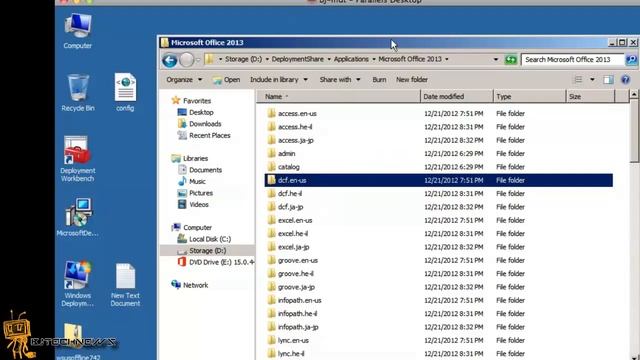Image resolution: width=640 pixels, height=360 pixels.
Task: Select Network in navigation pane
Action: (190, 285)
